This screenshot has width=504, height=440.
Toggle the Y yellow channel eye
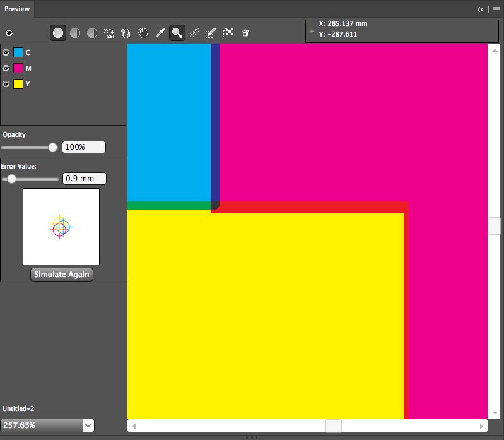point(6,84)
